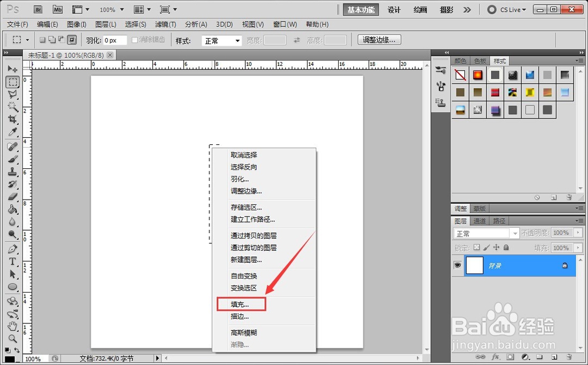Select the Ellipse shape tool
The width and height of the screenshot is (588, 365).
click(12, 287)
